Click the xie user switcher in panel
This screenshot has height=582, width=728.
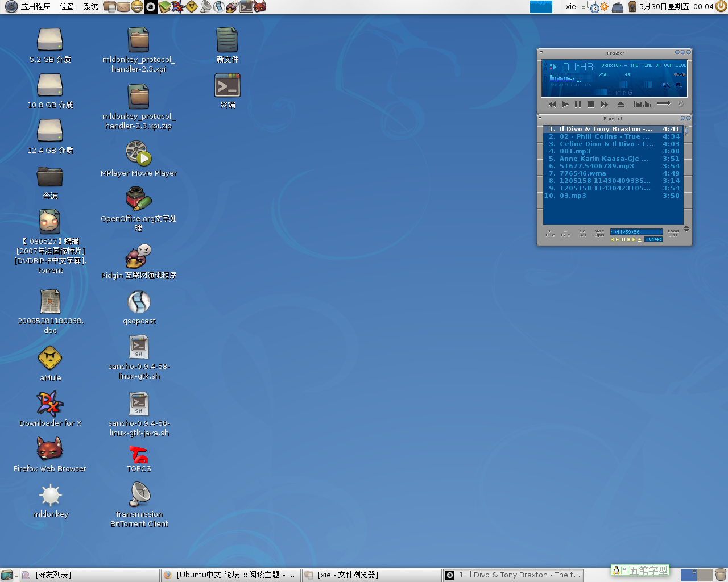570,7
